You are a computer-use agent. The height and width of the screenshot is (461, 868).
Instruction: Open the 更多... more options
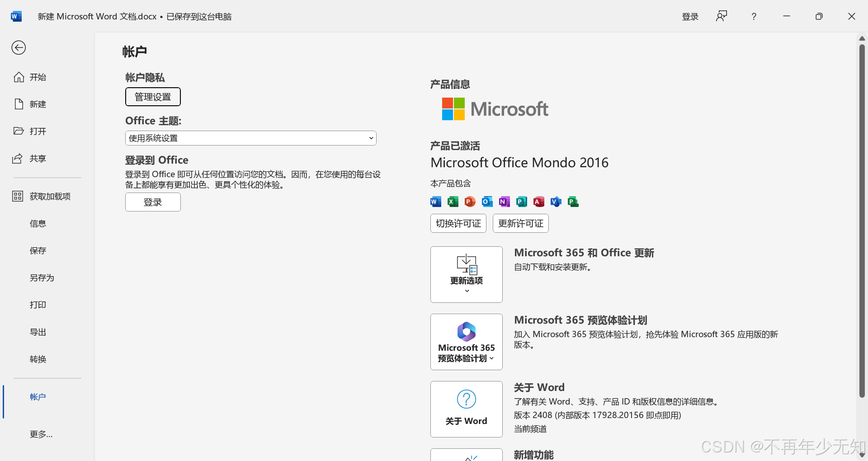click(41, 434)
